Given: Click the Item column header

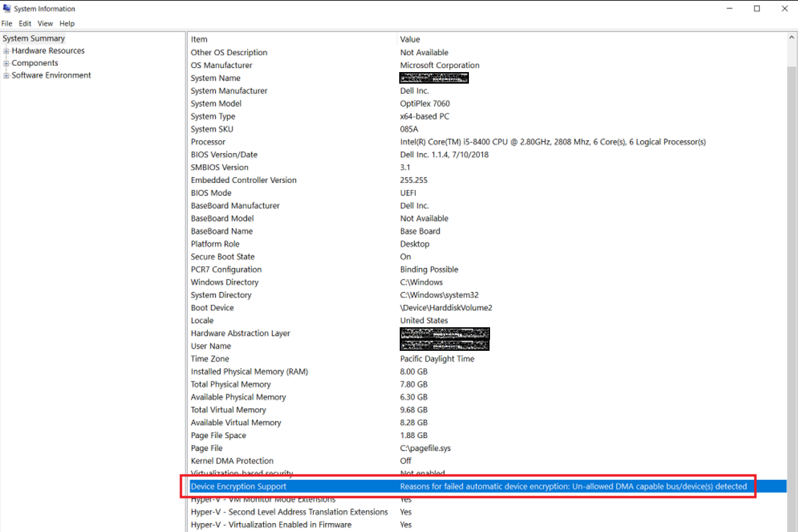Looking at the screenshot, I should (199, 39).
